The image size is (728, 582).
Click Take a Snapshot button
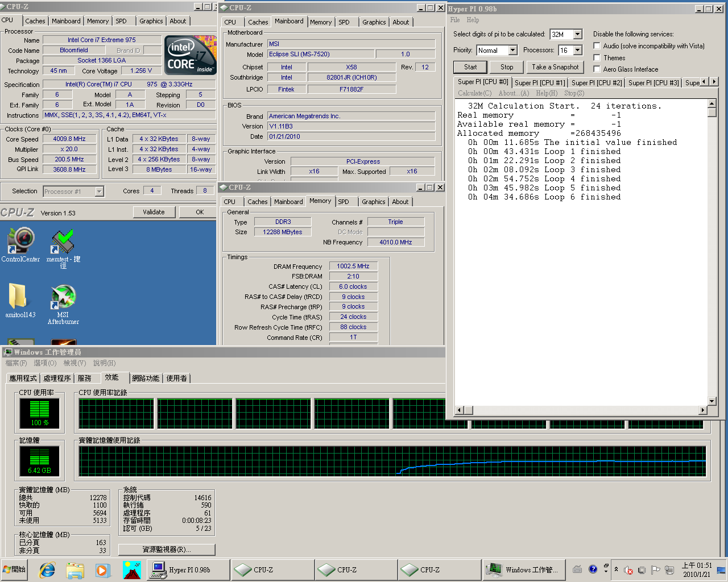tap(555, 67)
